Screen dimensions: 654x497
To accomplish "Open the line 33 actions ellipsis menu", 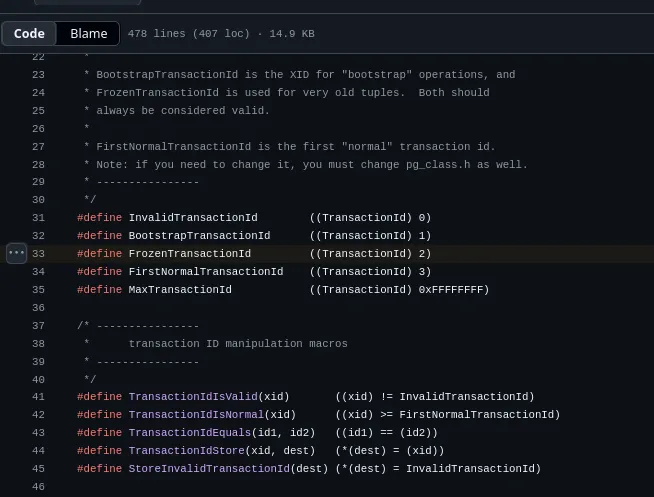I will [17, 253].
